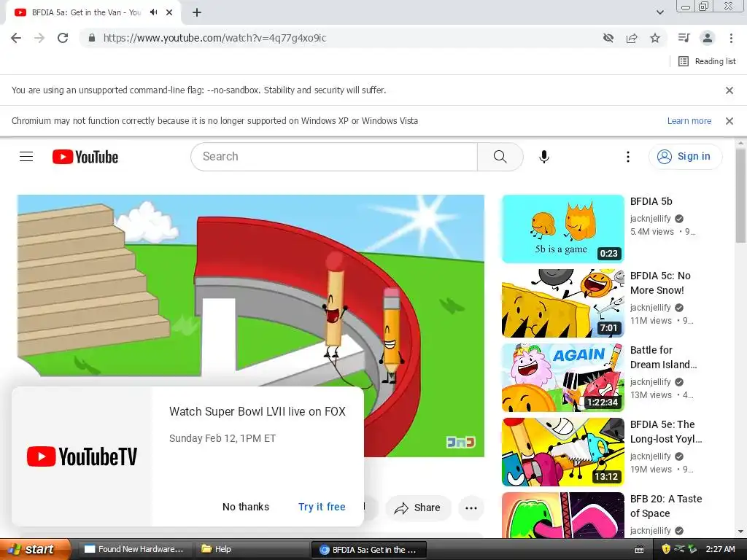Go back with the browser back arrow
747x560 pixels.
(x=16, y=38)
